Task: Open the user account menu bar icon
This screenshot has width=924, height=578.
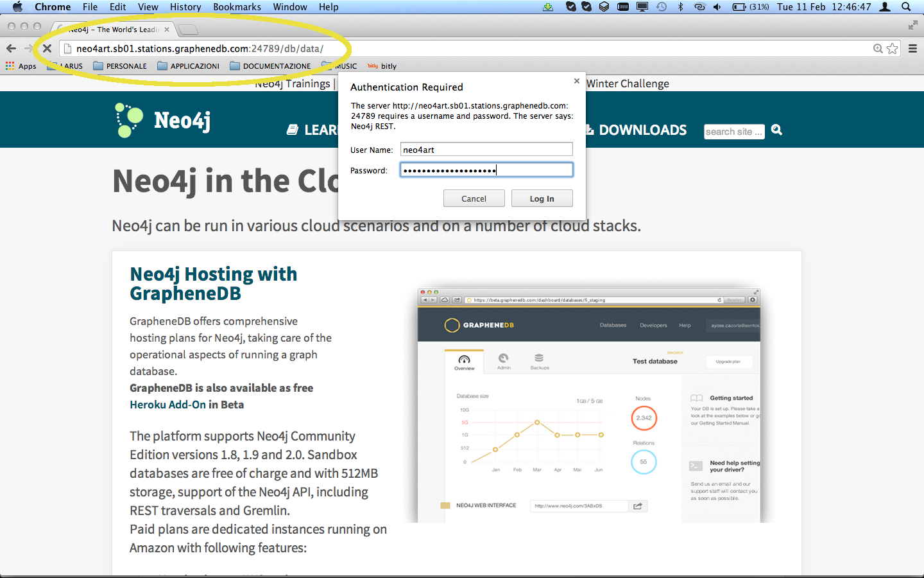Action: point(885,7)
